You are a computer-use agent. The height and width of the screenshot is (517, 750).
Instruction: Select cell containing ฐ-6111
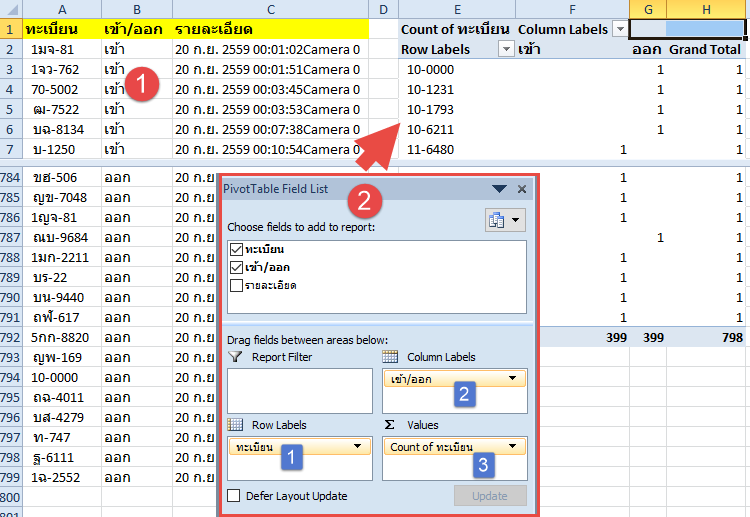click(x=62, y=457)
